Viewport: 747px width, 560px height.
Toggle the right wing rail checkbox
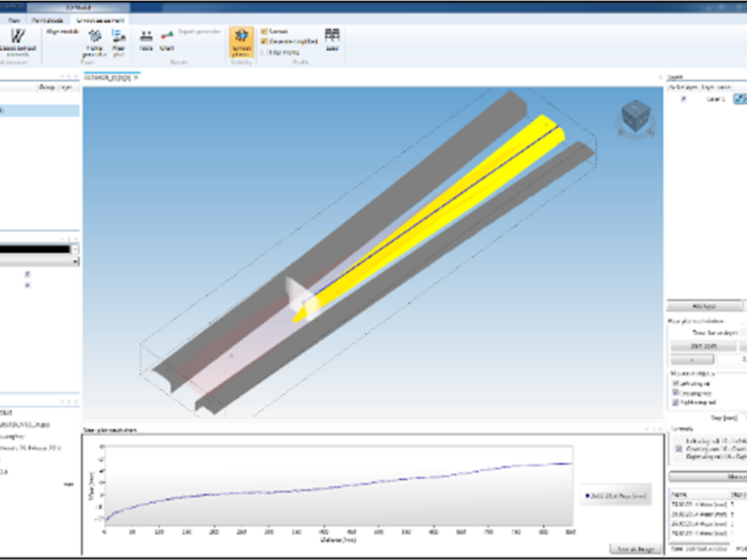point(675,403)
